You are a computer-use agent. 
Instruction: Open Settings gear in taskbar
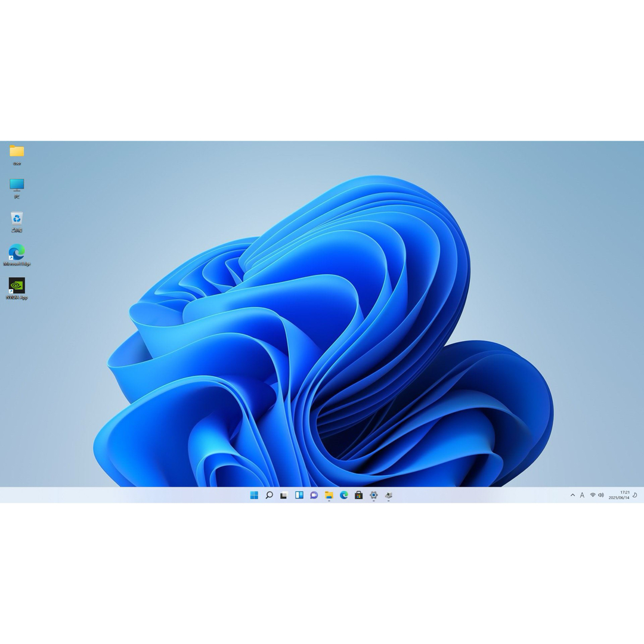(x=374, y=496)
